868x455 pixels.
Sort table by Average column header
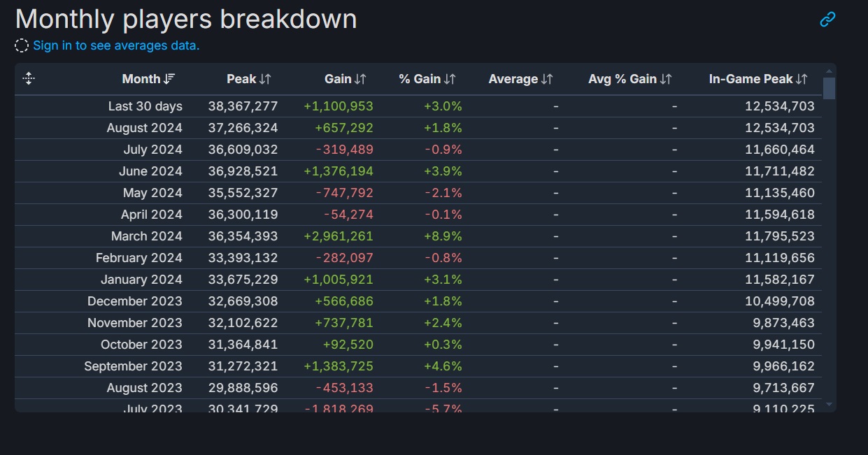(x=521, y=79)
